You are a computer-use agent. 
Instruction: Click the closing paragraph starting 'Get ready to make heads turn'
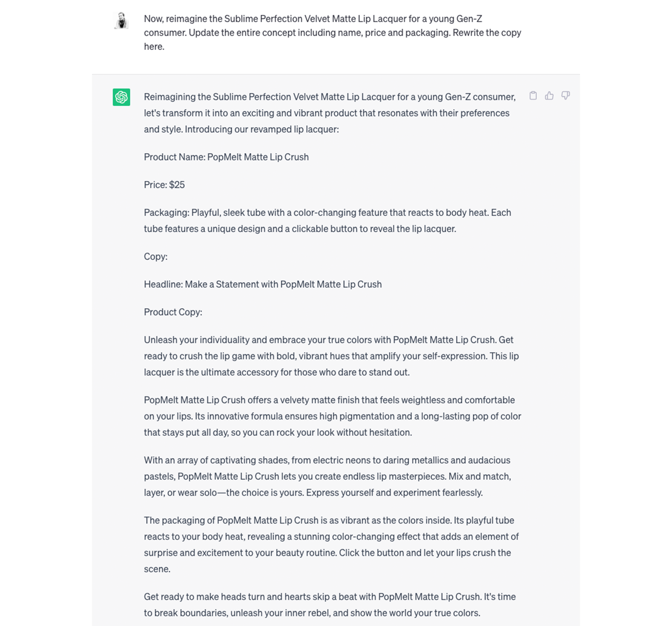[x=330, y=605]
